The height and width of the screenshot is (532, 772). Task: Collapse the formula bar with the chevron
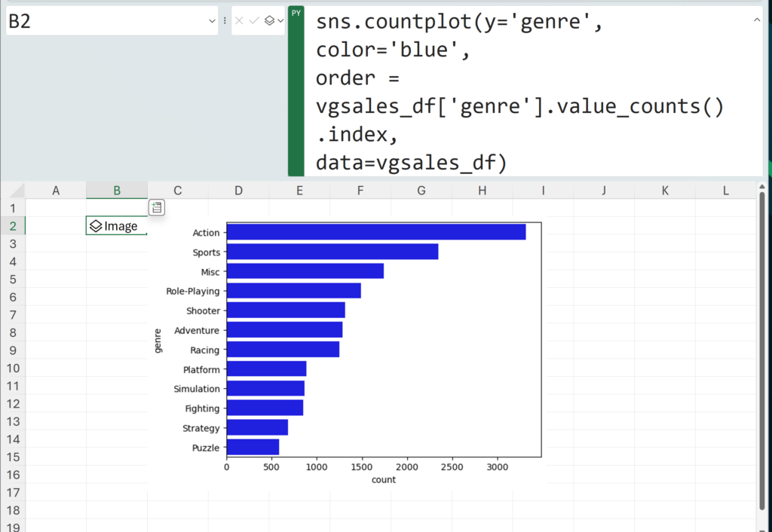point(757,20)
